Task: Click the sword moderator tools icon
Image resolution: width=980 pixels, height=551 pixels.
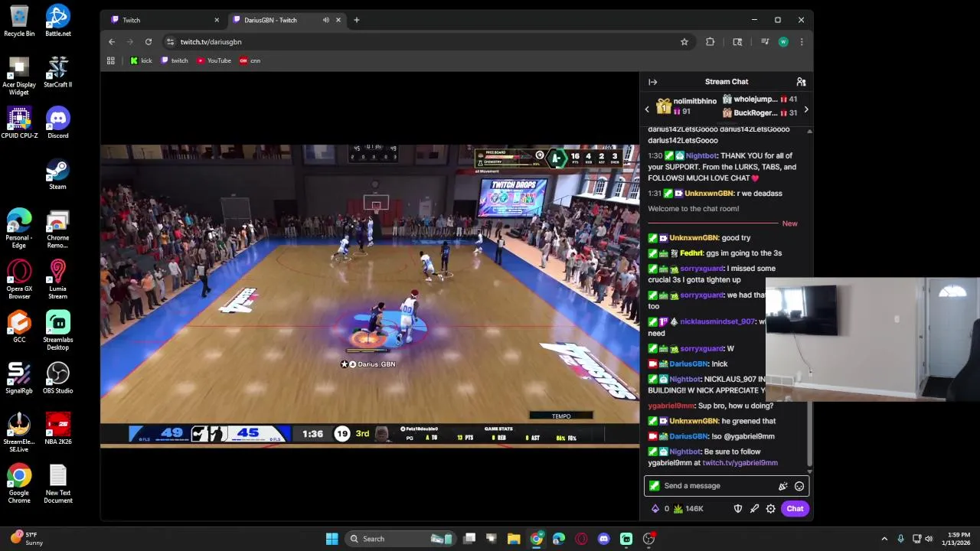Action: click(754, 509)
